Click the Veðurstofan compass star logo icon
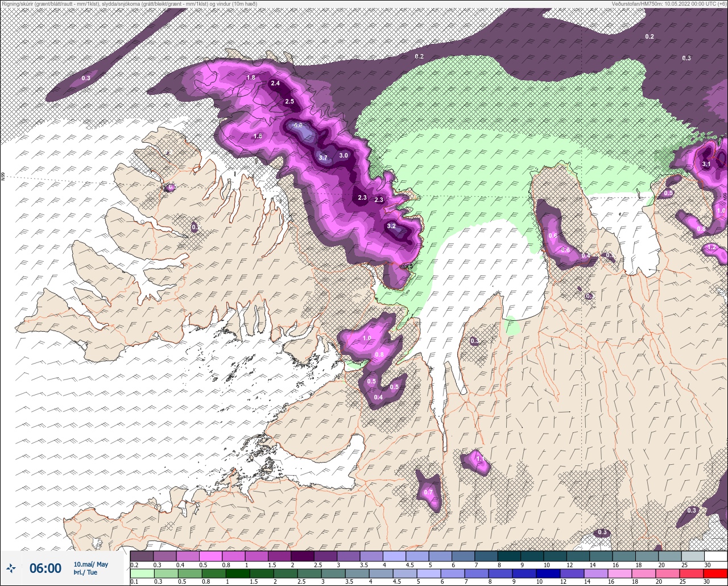Viewport: 728px width, 586px height. pyautogui.click(x=11, y=568)
